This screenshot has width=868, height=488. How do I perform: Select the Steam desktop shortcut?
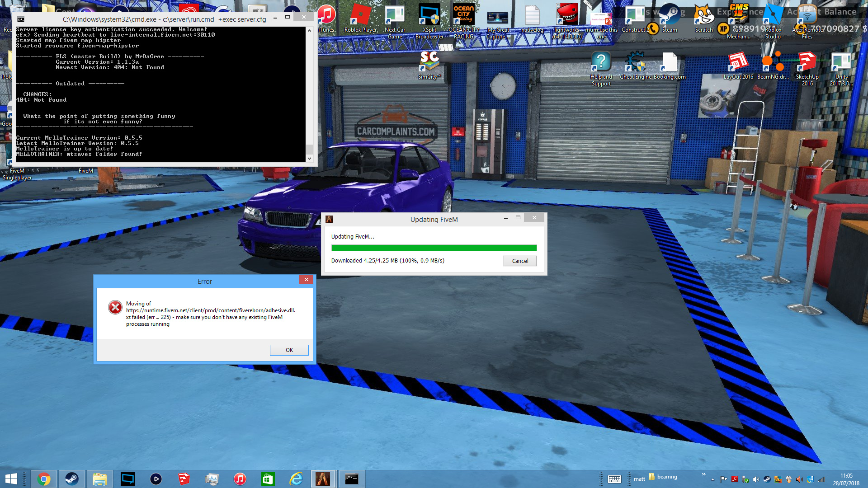[670, 19]
